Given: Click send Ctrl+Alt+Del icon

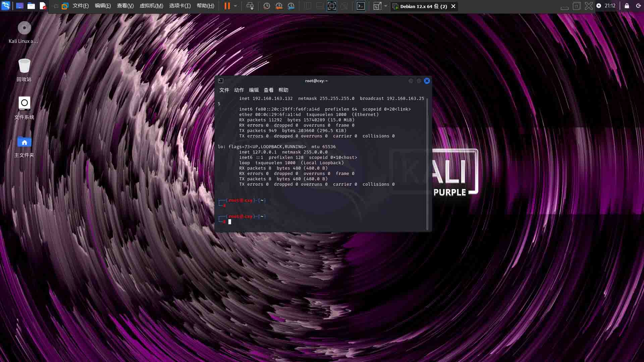Looking at the screenshot, I should point(250,6).
